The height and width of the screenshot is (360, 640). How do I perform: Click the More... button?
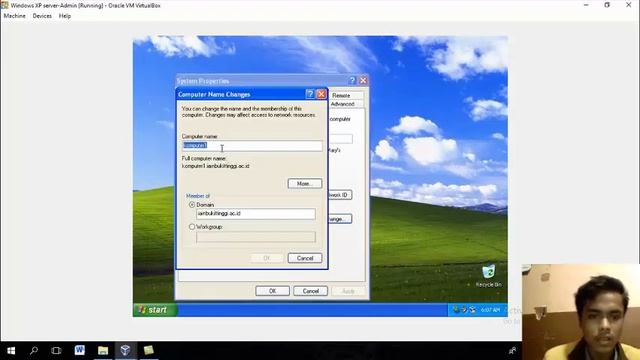click(x=304, y=184)
